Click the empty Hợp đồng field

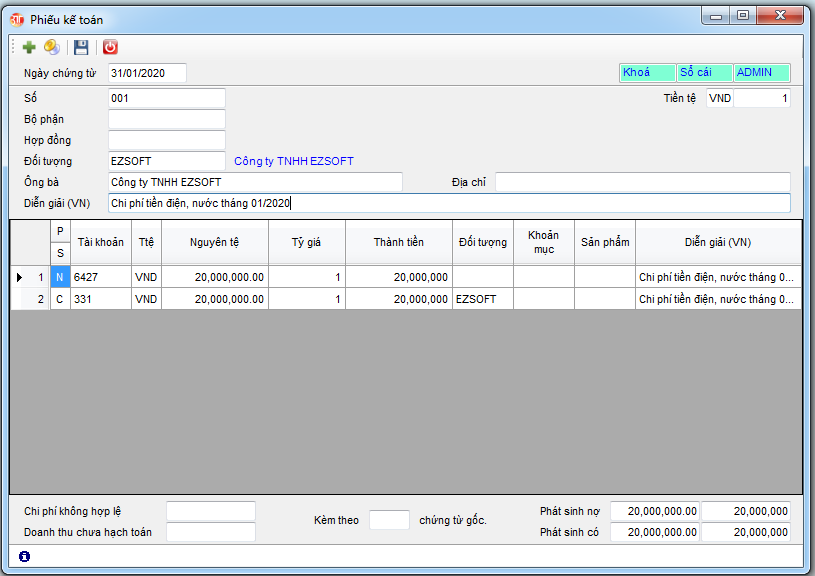pos(167,140)
